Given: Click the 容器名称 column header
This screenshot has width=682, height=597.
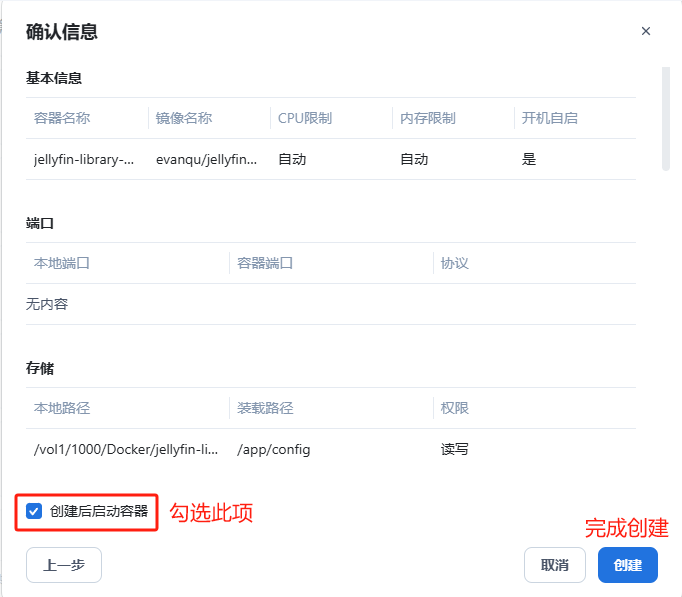Looking at the screenshot, I should tap(62, 118).
